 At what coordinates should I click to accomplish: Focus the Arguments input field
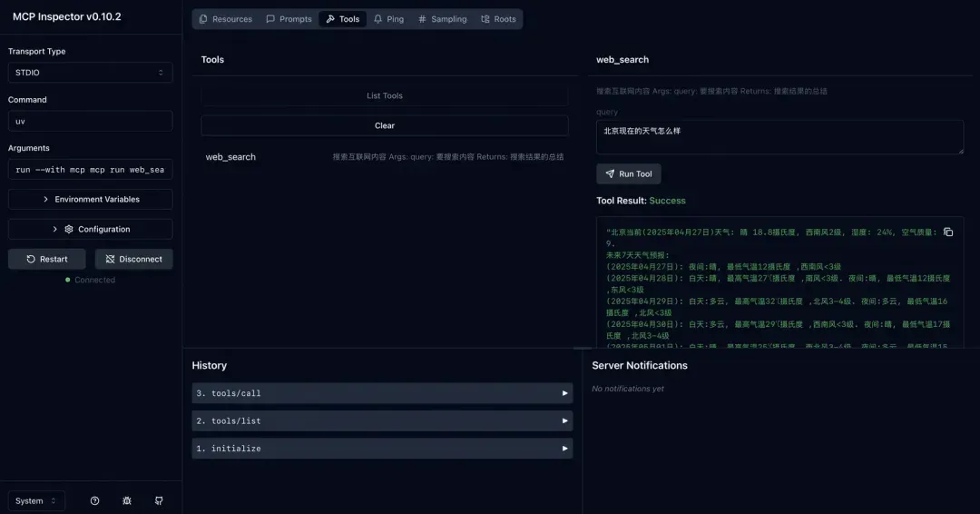pos(90,170)
